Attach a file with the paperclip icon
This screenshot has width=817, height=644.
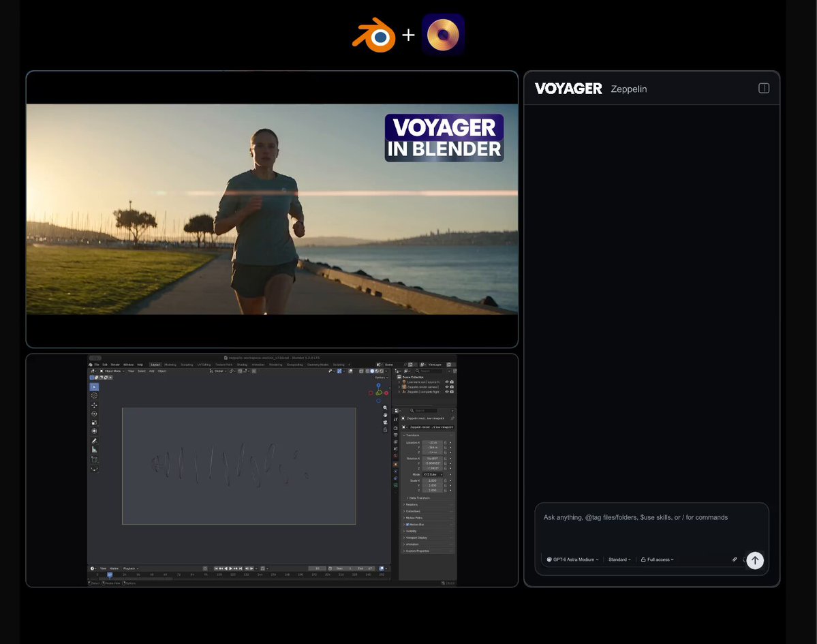tap(735, 559)
